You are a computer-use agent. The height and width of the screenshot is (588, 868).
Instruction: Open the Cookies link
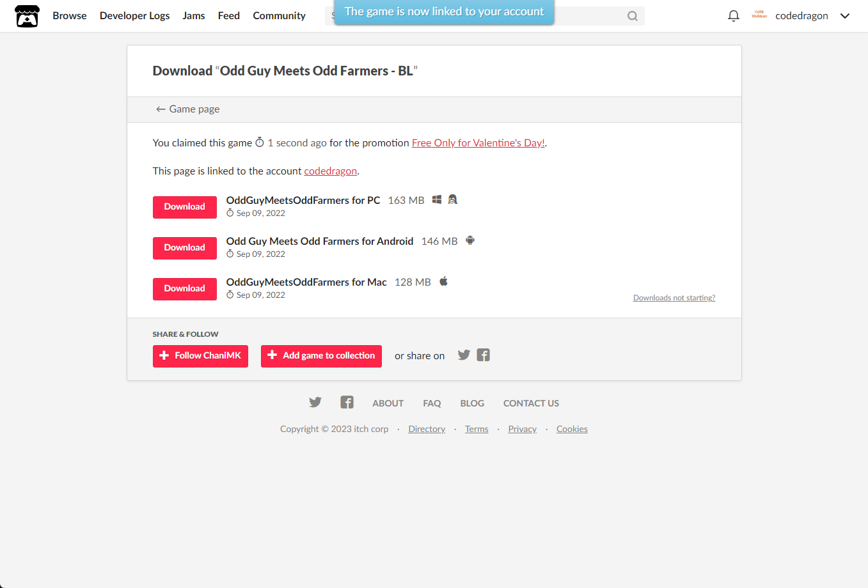tap(572, 429)
